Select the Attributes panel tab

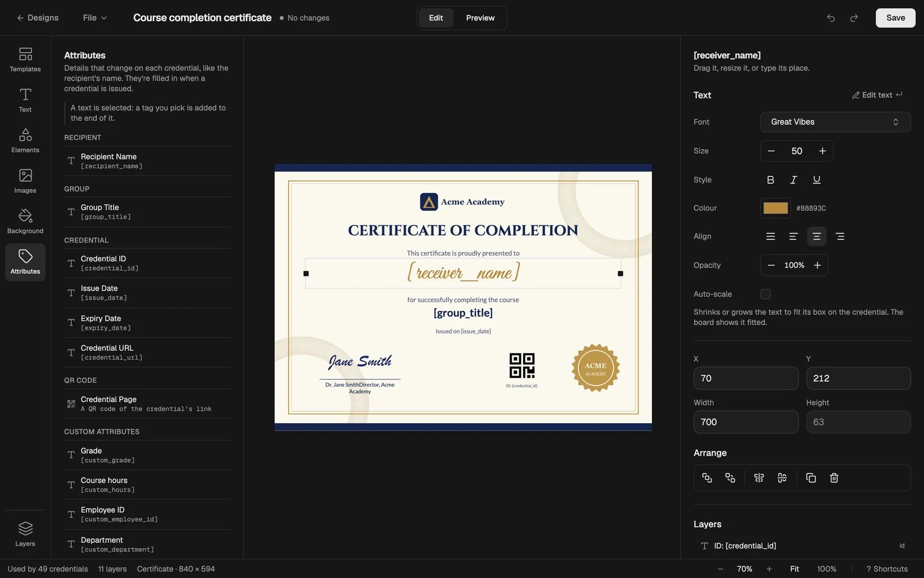click(x=25, y=262)
